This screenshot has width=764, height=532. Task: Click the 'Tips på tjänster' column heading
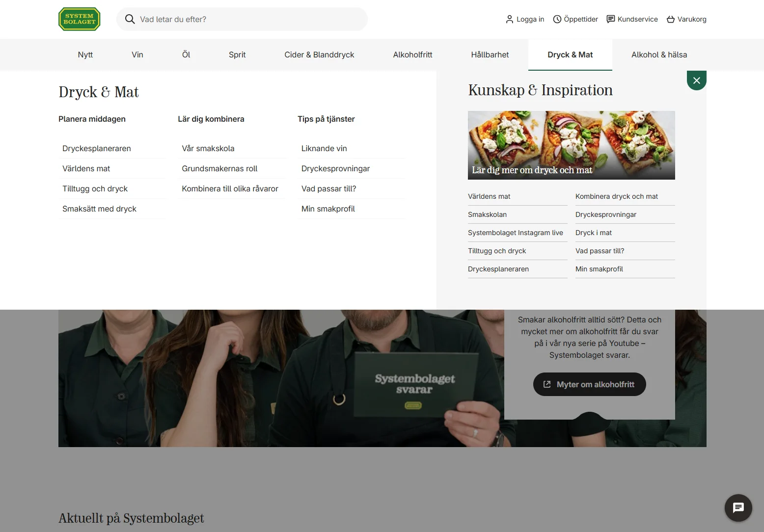coord(326,119)
